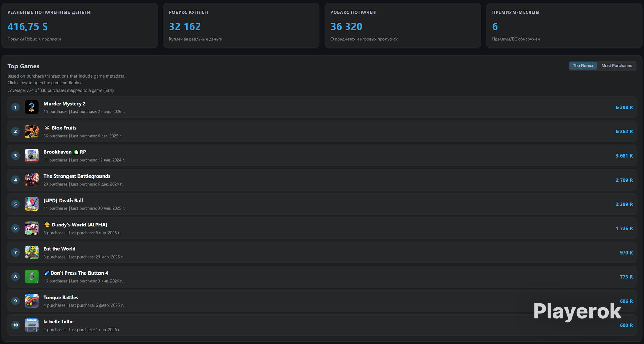Select the Dandy's World game icon
Viewport: 644px width, 344px height.
click(32, 228)
